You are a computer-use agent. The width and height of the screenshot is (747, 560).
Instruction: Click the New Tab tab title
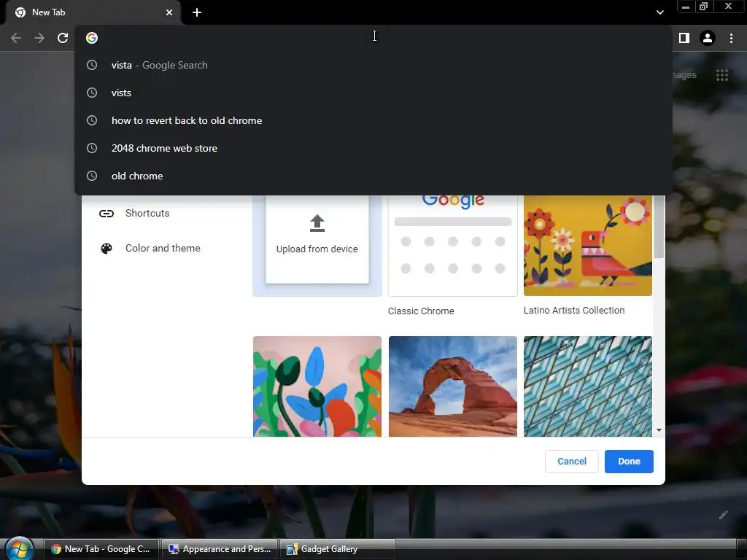49,12
